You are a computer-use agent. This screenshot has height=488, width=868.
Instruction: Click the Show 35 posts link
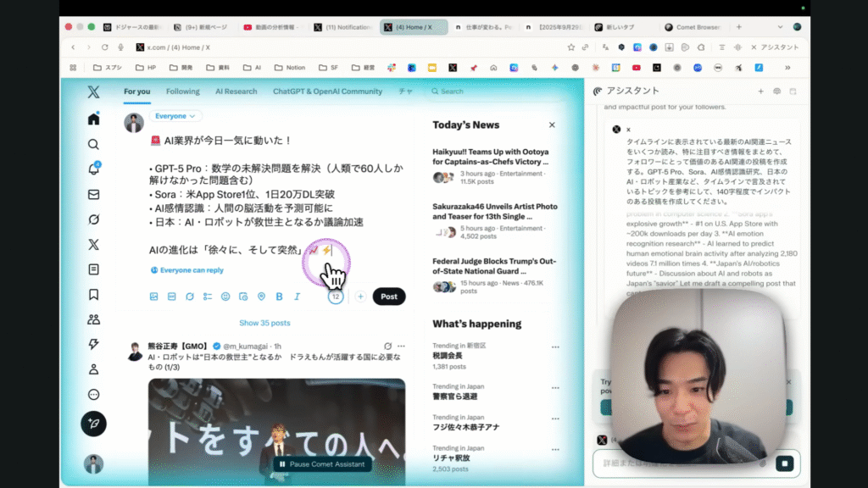(264, 323)
